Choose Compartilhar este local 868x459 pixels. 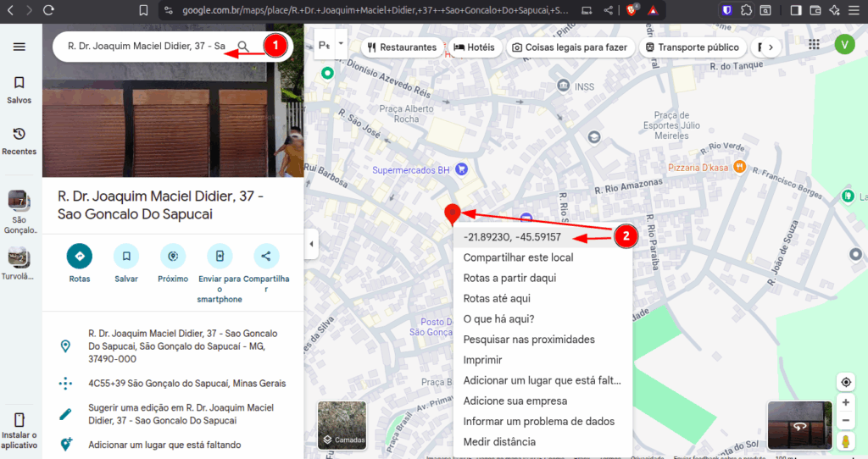point(542,257)
